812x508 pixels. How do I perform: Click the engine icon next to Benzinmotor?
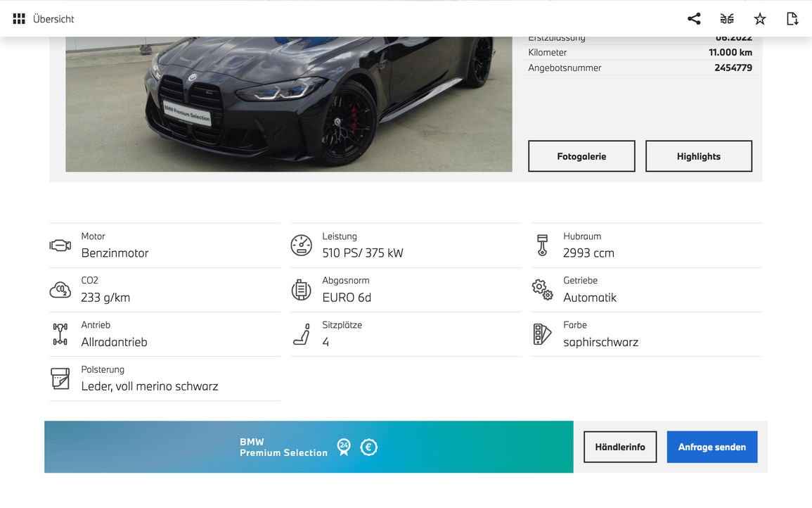[60, 245]
